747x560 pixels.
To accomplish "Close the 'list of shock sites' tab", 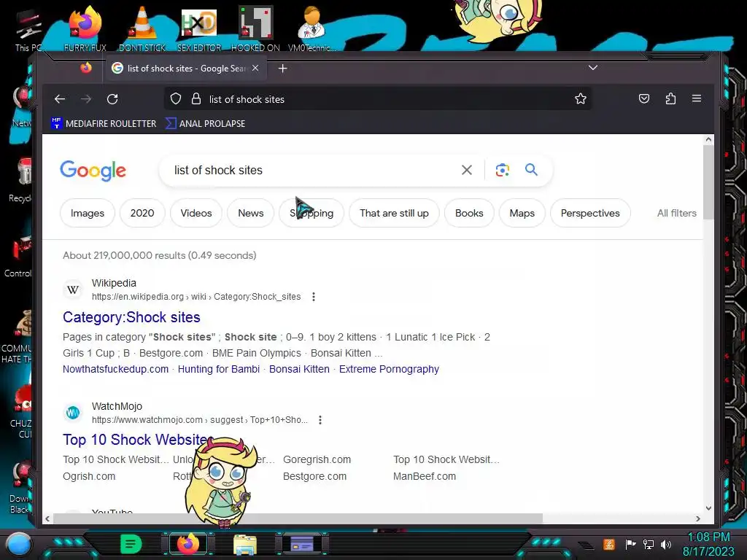I will coord(256,68).
